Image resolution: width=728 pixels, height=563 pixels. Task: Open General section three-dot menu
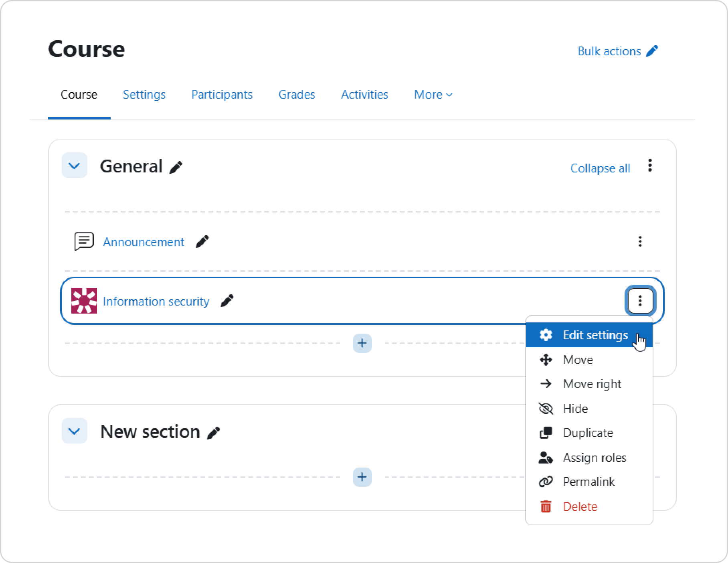click(x=649, y=165)
